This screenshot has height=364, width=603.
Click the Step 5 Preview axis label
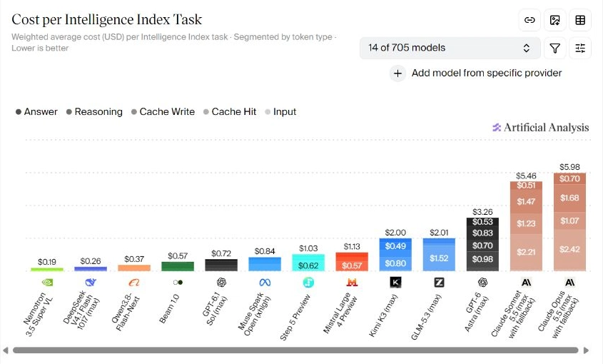click(x=295, y=317)
